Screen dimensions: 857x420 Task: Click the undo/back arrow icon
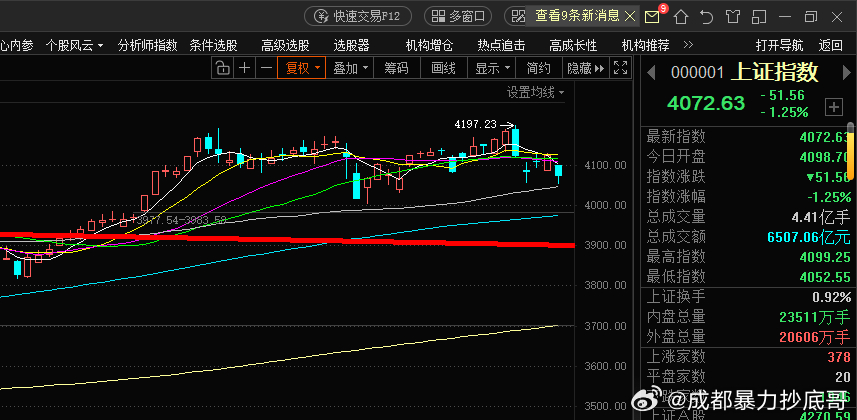point(707,17)
